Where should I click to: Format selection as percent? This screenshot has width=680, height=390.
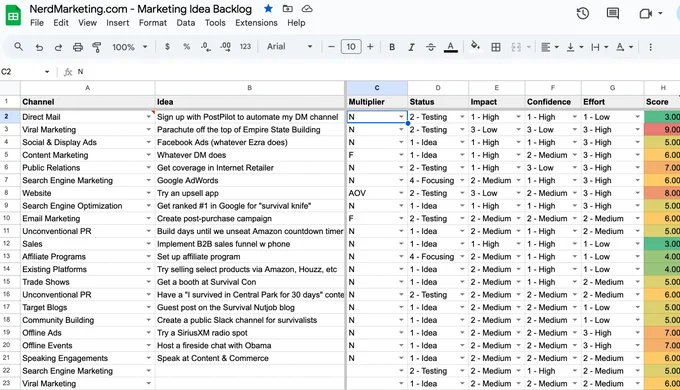click(186, 46)
